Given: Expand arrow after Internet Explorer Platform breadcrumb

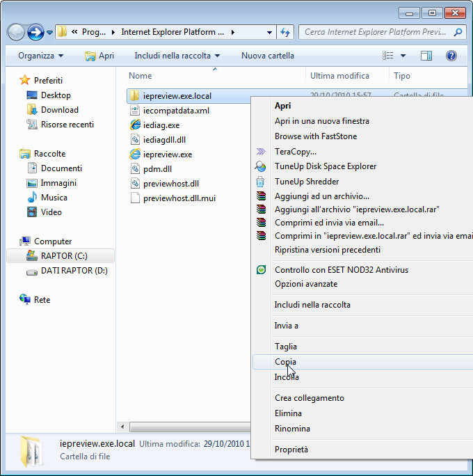Looking at the screenshot, I should point(233,32).
